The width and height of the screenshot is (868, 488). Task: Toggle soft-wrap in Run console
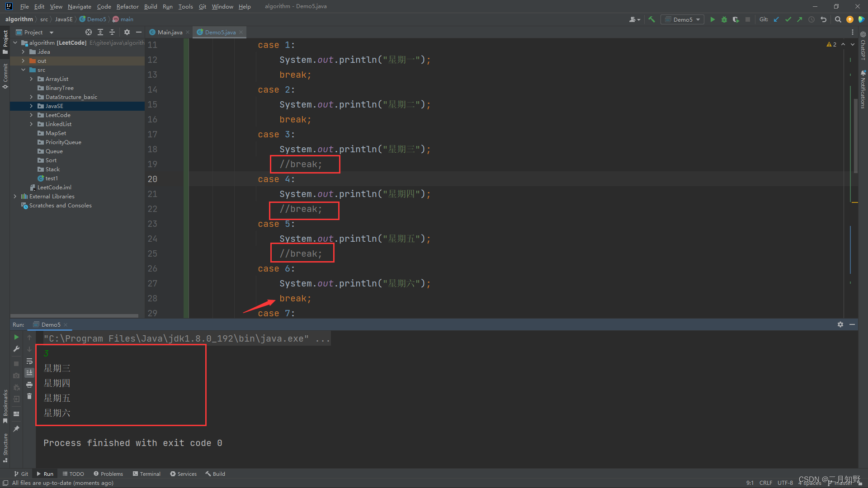pos(29,361)
